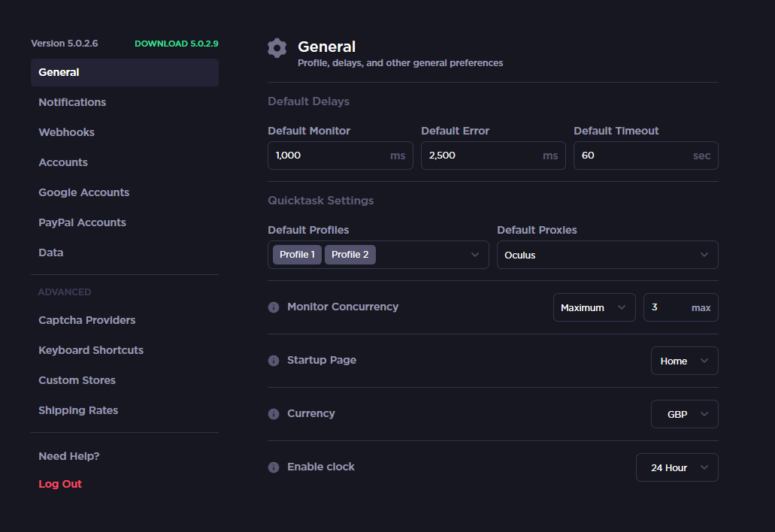The height and width of the screenshot is (532, 775).
Task: Click the Default Error delay field
Action: [x=493, y=156]
